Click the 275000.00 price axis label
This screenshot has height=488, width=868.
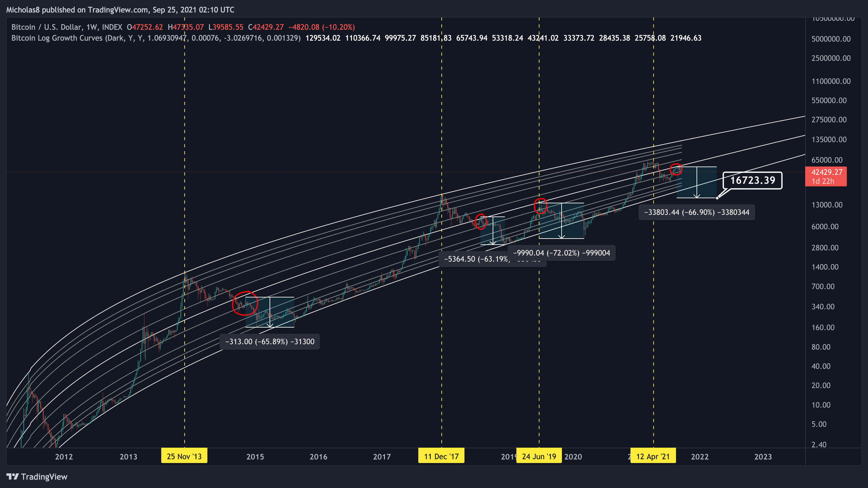[829, 120]
